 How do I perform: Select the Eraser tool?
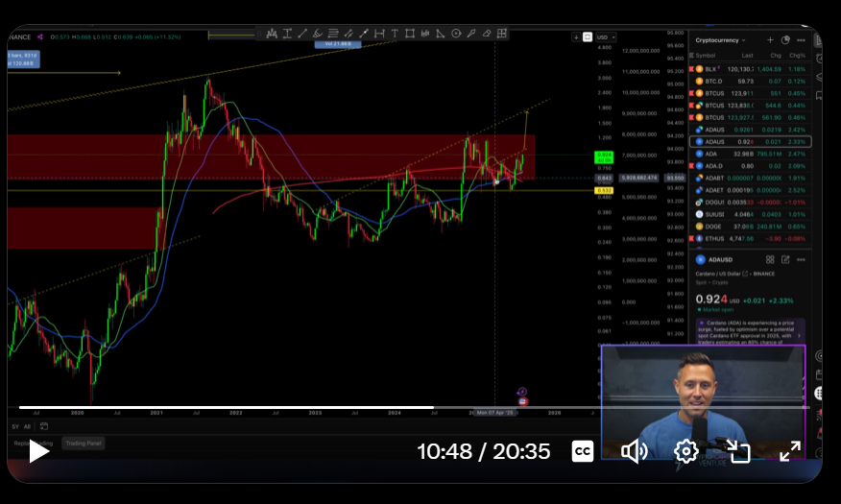[487, 34]
